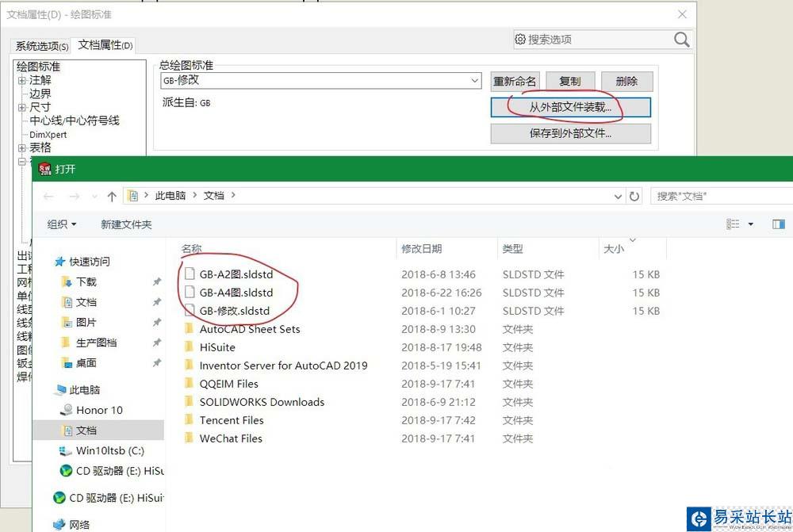Open pinned 文档 in quick access
The height and width of the screenshot is (532, 793).
86,302
